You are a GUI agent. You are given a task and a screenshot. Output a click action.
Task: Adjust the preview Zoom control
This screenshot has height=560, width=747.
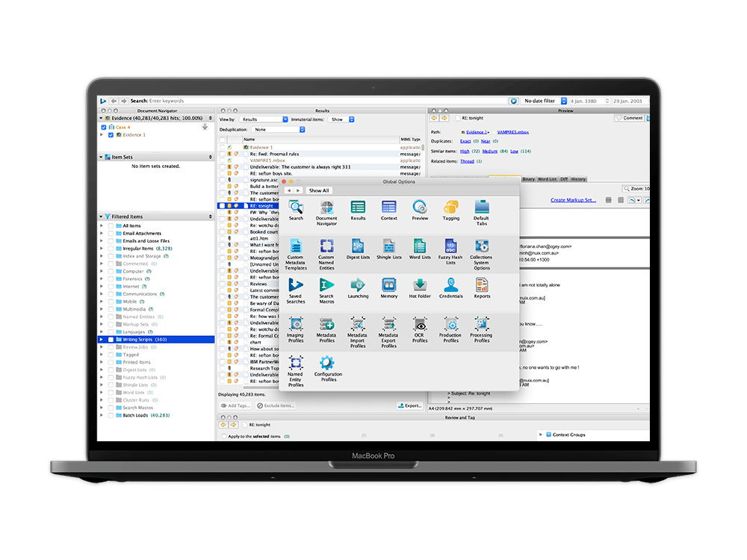point(639,188)
